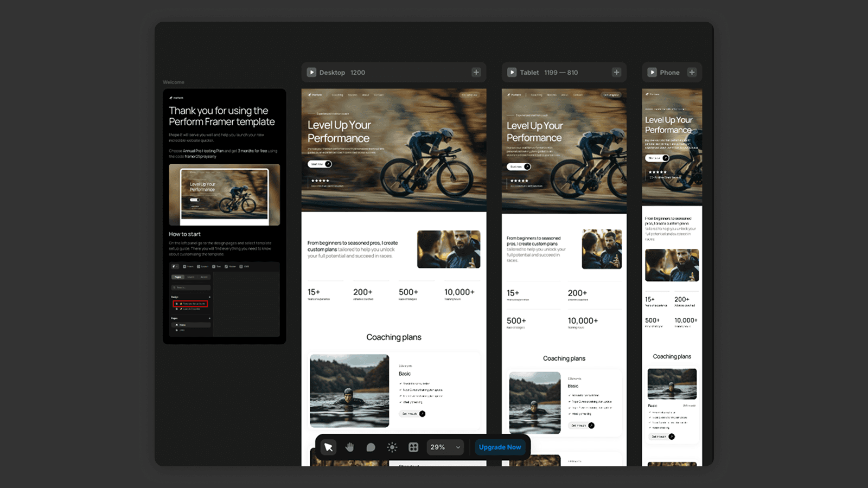Image resolution: width=868 pixels, height=488 pixels.
Task: Click the Upgrade Now button
Action: (500, 447)
